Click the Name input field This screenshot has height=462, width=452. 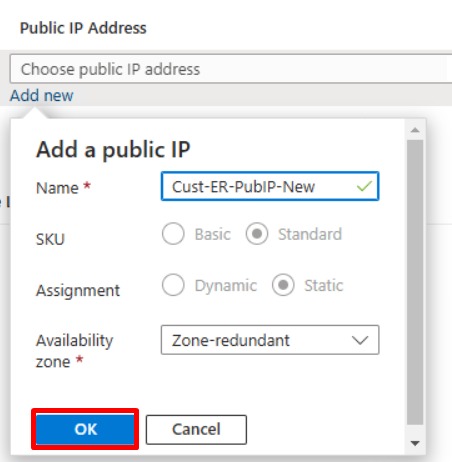[x=270, y=186]
